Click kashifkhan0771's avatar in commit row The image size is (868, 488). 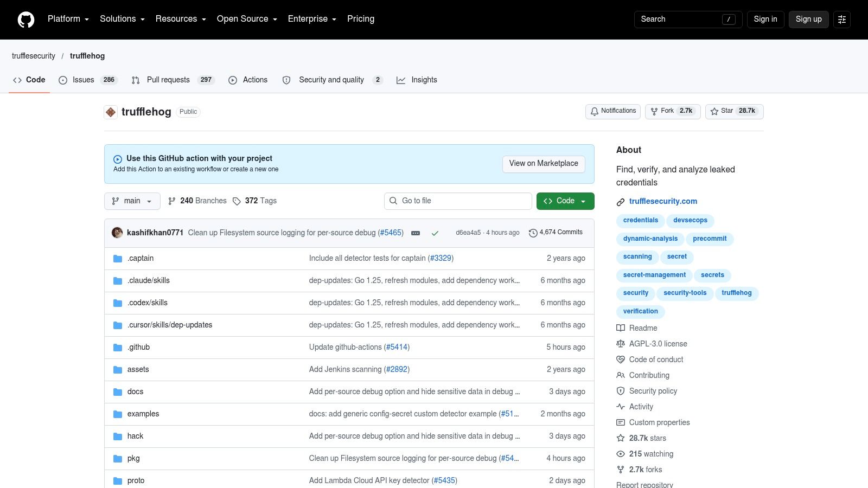tap(117, 233)
